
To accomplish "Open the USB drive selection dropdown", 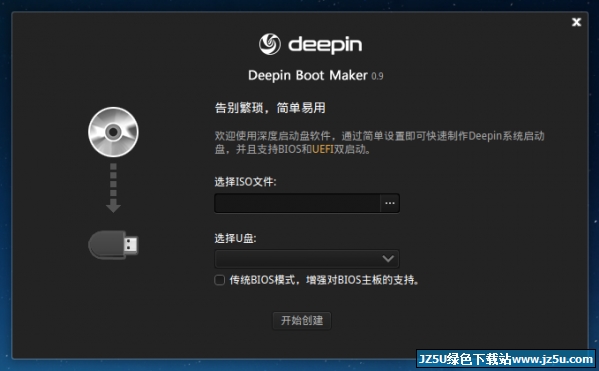I will coord(307,259).
